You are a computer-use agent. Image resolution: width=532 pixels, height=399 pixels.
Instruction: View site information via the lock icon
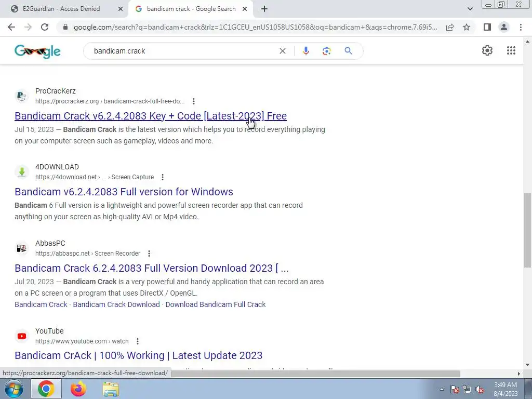[x=65, y=27]
